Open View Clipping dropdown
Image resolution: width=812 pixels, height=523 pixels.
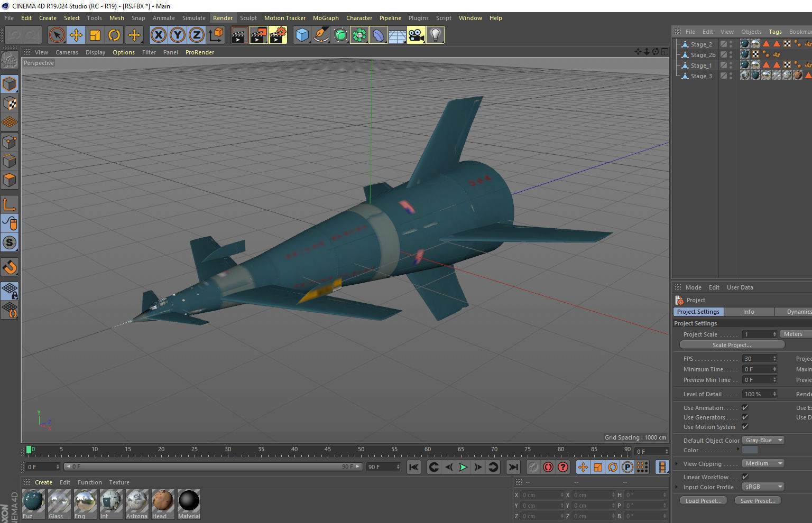click(763, 463)
